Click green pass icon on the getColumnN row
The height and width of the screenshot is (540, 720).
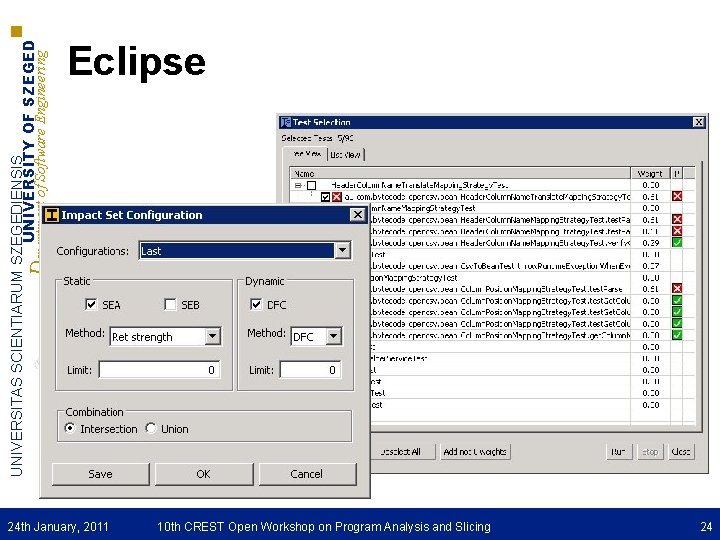[x=677, y=335]
